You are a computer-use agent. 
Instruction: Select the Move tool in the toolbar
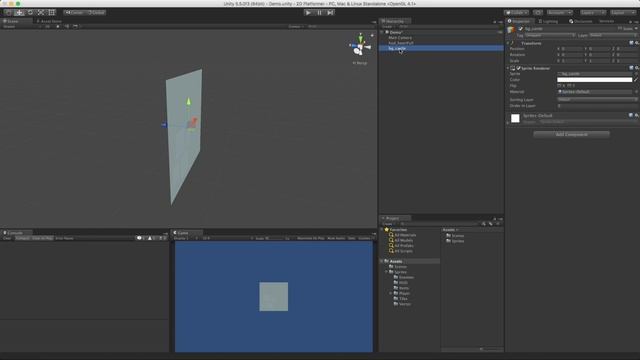pyautogui.click(x=19, y=13)
